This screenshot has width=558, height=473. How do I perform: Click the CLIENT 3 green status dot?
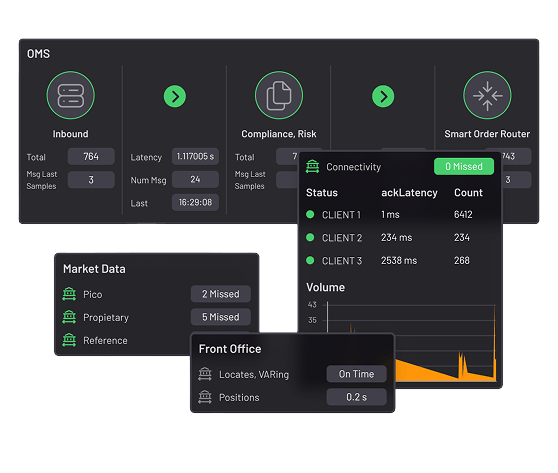310,261
